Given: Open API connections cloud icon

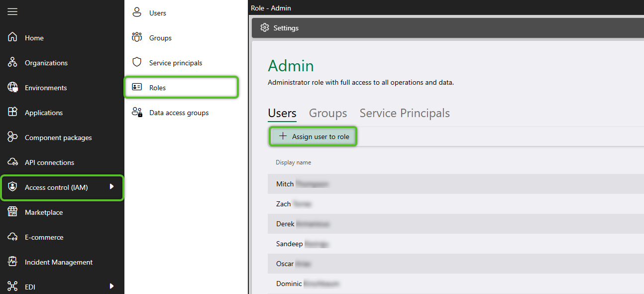Looking at the screenshot, I should 12,162.
